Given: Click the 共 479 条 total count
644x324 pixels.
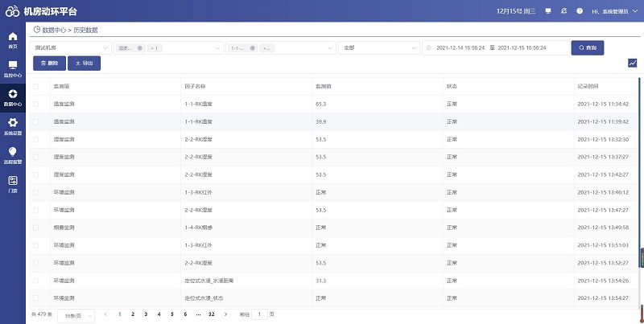Looking at the screenshot, I should point(42,314).
